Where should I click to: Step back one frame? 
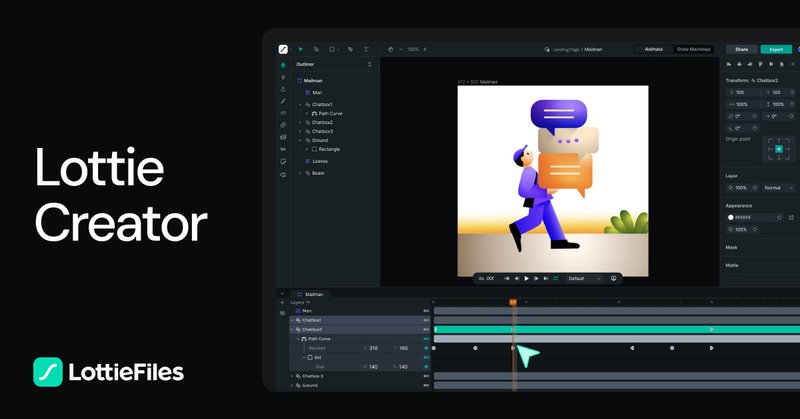click(516, 279)
